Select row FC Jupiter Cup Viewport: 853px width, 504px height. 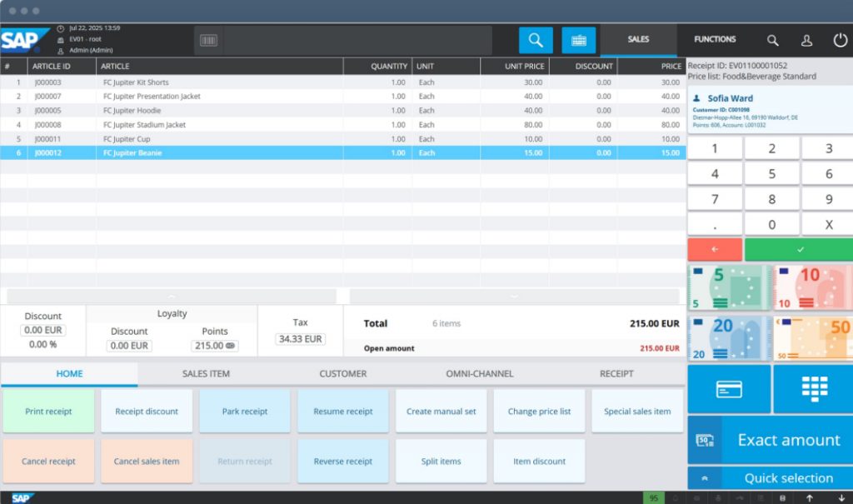point(342,139)
